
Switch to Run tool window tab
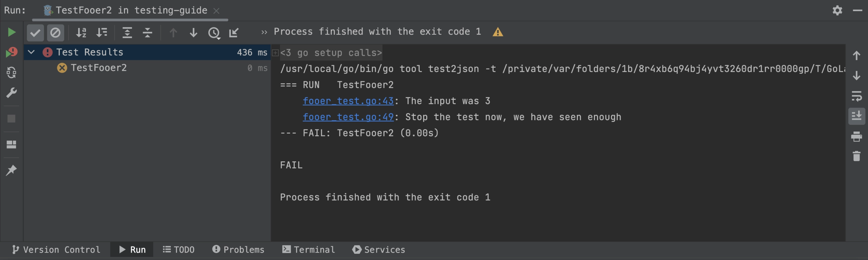coord(132,249)
